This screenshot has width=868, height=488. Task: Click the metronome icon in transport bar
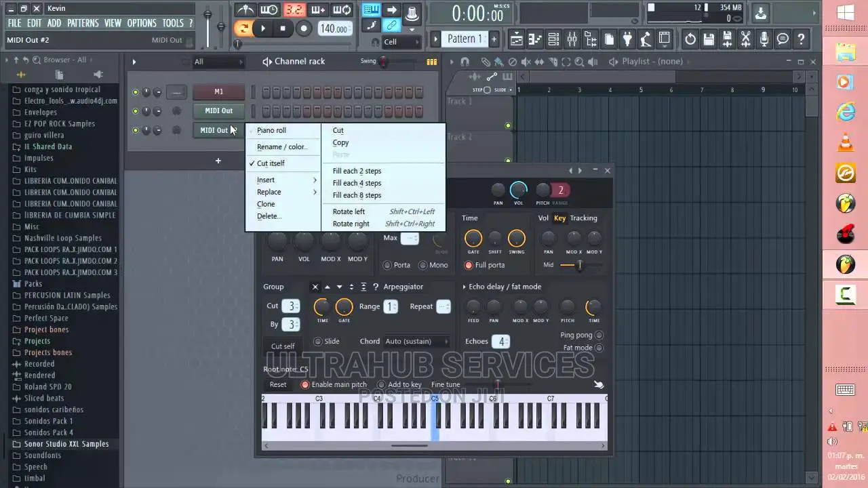point(245,9)
